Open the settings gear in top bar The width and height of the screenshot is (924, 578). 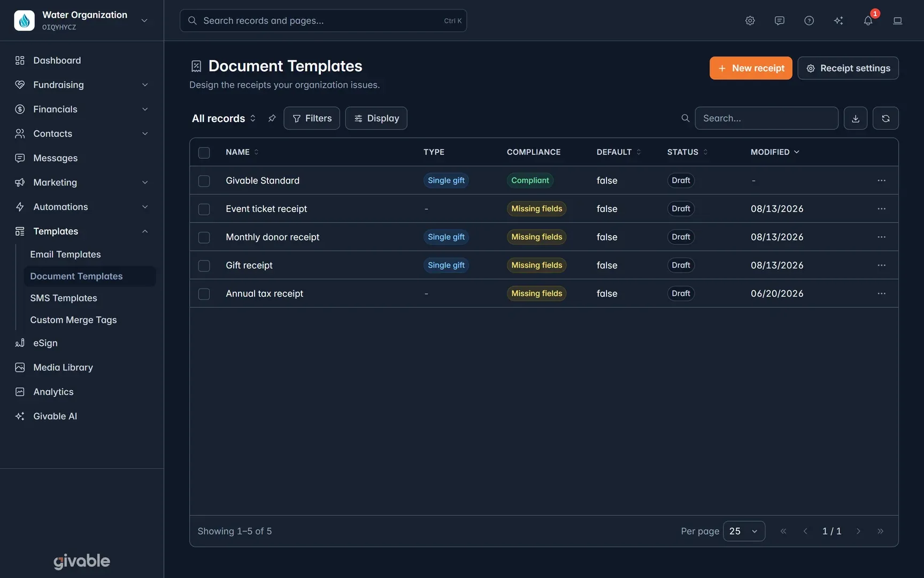tap(750, 20)
